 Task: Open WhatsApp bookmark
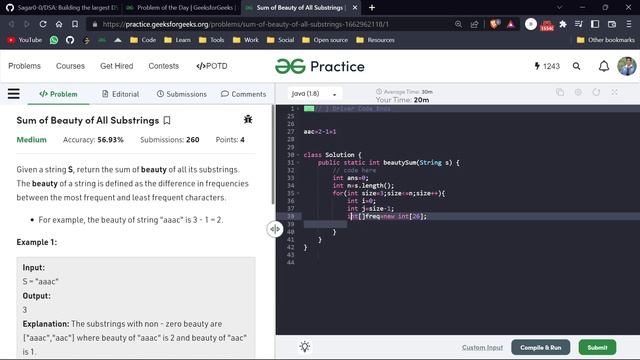tap(54, 40)
